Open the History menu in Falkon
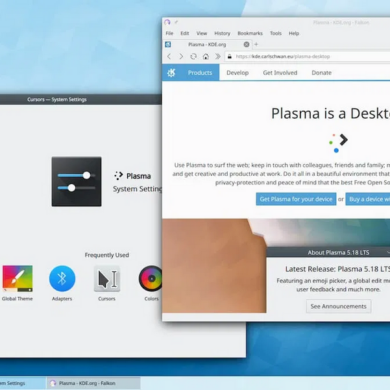The image size is (390, 390). coord(222,33)
